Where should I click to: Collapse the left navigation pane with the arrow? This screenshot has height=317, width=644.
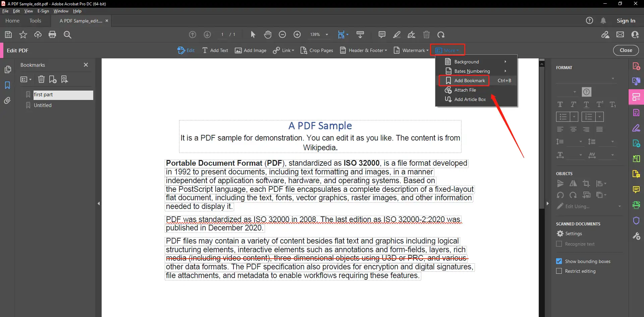click(x=99, y=203)
